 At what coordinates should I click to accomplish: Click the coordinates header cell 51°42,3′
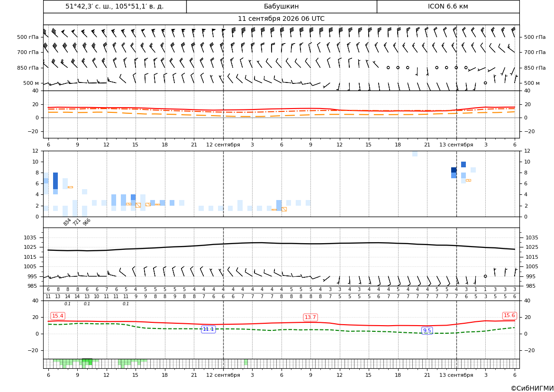point(115,6)
